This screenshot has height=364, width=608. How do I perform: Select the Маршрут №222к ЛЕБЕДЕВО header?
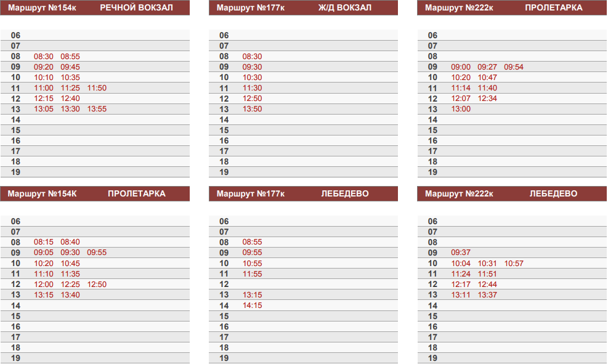tap(512, 194)
